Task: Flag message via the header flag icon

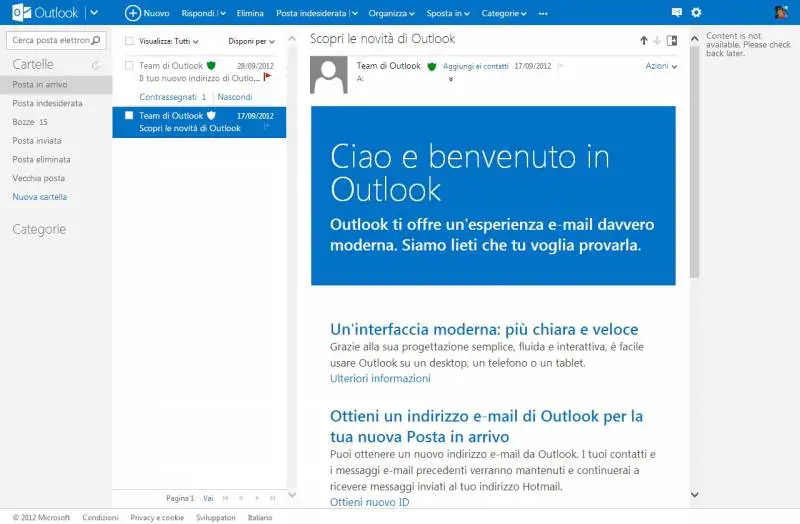Action: (x=561, y=66)
